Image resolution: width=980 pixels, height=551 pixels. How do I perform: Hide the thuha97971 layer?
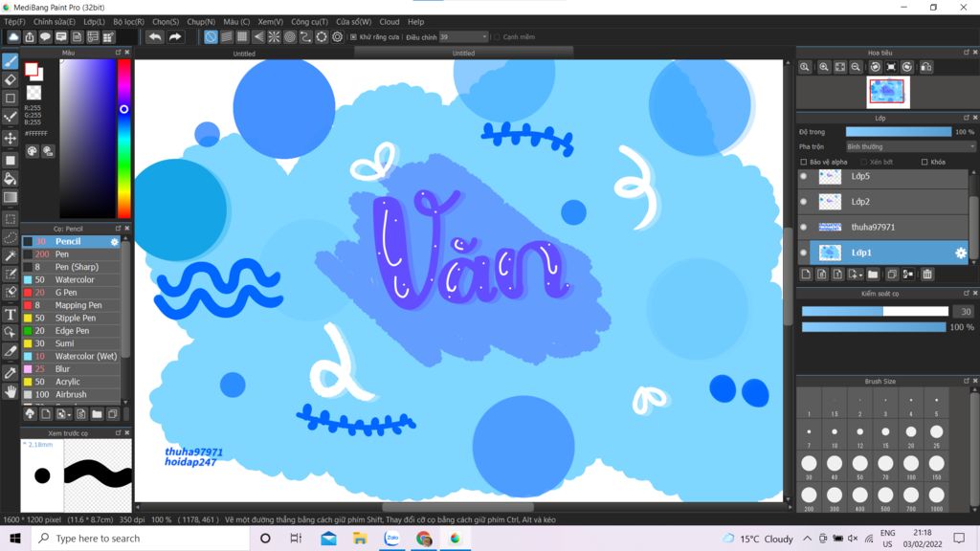[x=803, y=228]
